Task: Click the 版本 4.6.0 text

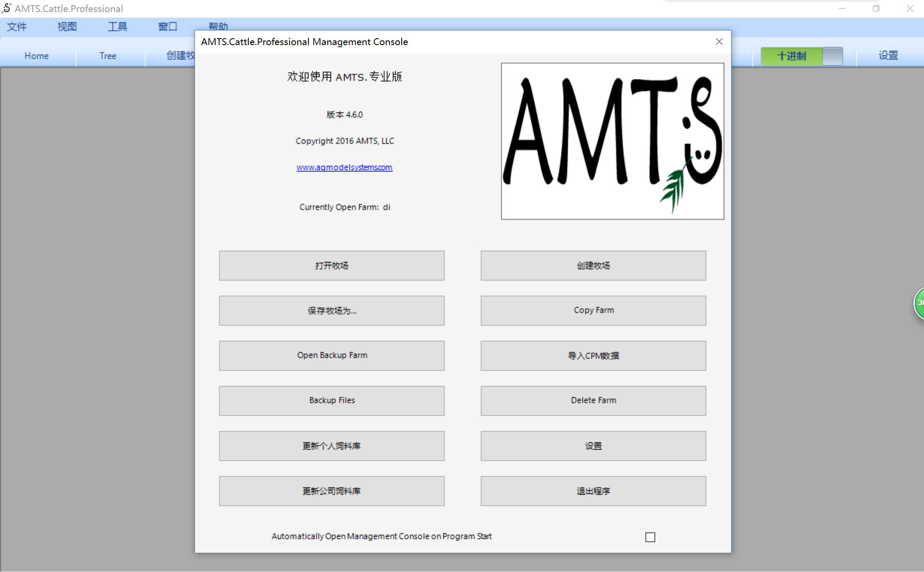Action: click(345, 115)
